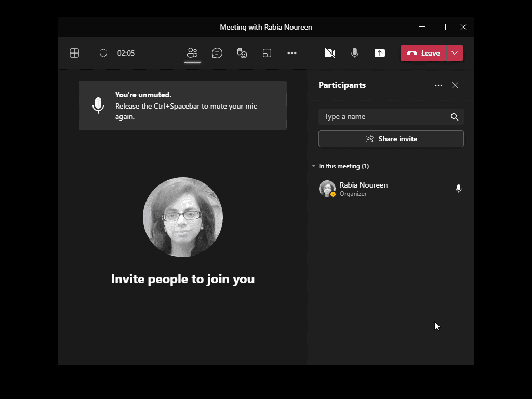The height and width of the screenshot is (399, 532).
Task: Click the Organizer label under Rabia Noureen
Action: [353, 194]
